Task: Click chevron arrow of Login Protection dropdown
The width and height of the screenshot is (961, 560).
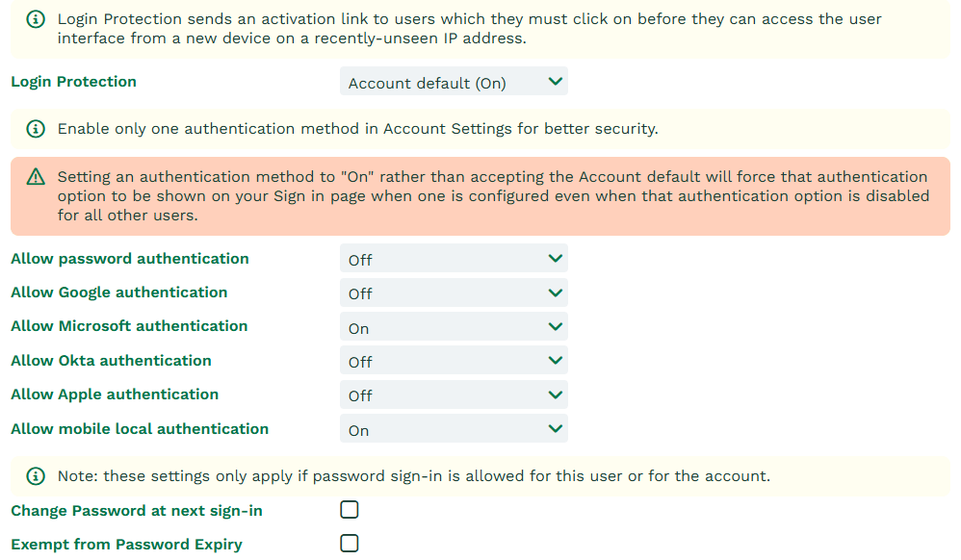Action: click(x=555, y=82)
